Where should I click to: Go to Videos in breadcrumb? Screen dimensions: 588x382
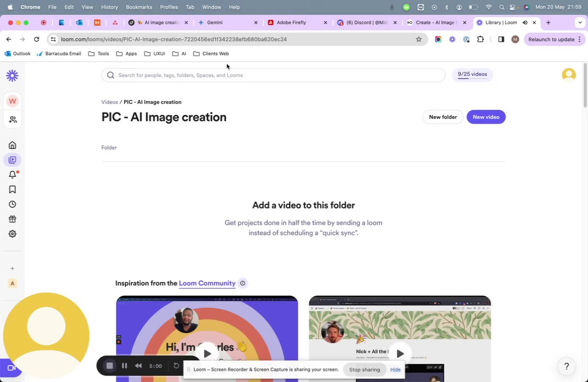pyautogui.click(x=109, y=102)
